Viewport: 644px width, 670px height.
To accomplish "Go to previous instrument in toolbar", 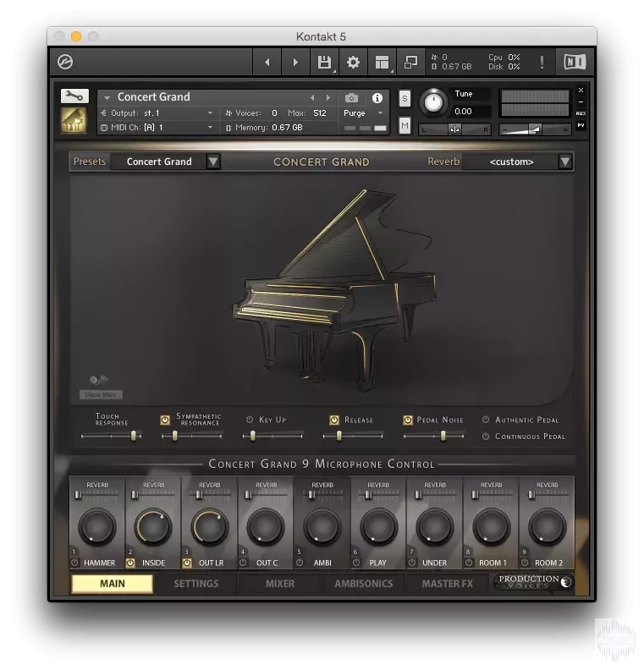I will [267, 63].
